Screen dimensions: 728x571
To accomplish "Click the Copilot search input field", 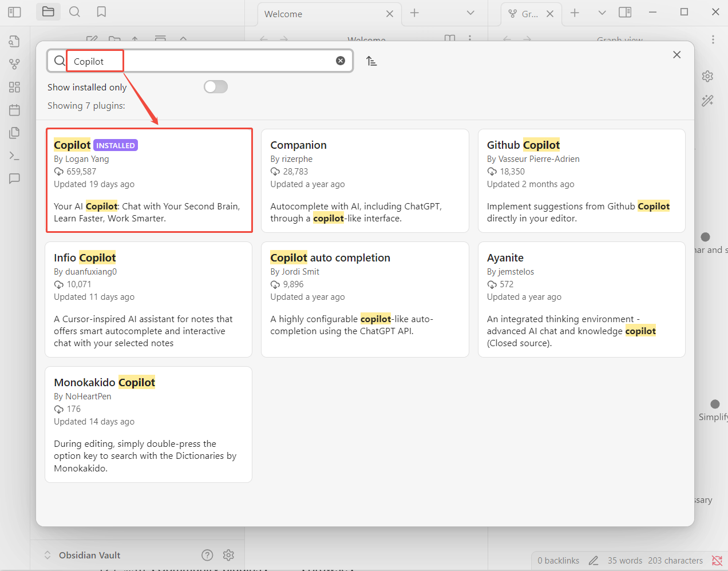I will click(x=200, y=61).
